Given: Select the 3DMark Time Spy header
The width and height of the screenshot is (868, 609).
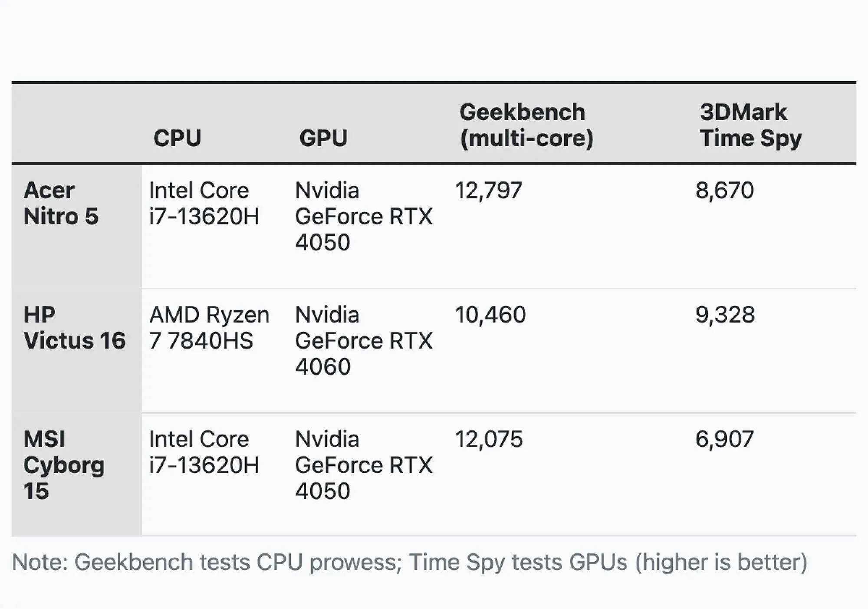Looking at the screenshot, I should (x=750, y=125).
